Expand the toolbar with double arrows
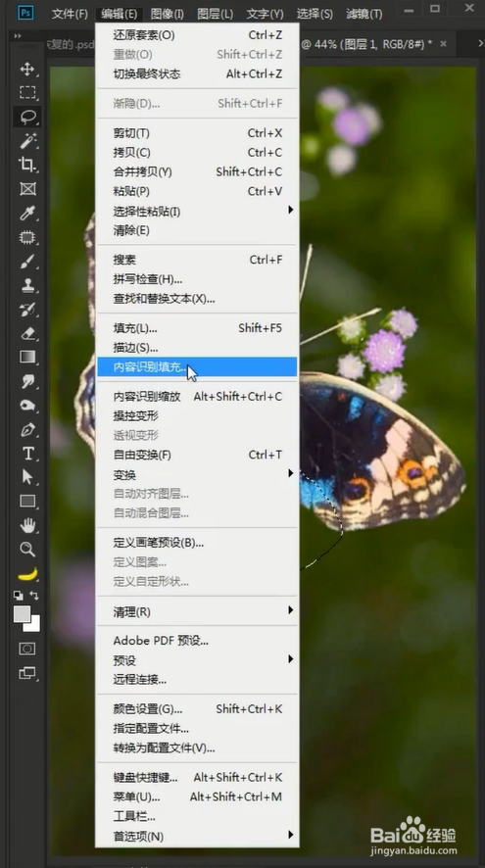Viewport: 485px width, 868px height. click(18, 36)
